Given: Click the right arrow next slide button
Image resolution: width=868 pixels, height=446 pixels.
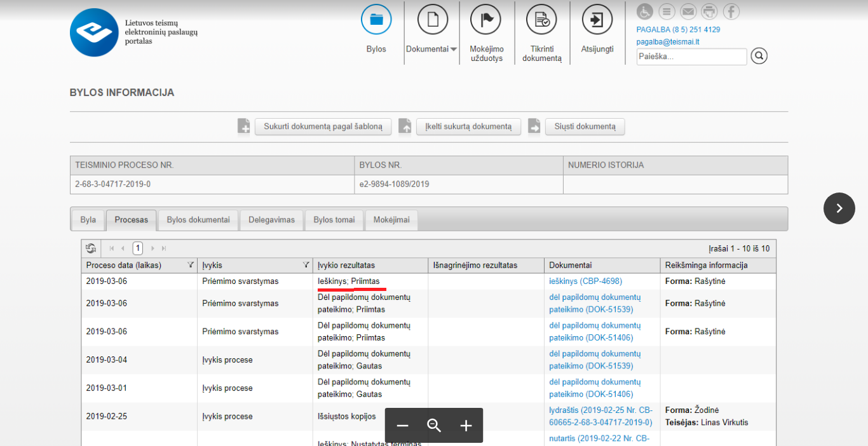Looking at the screenshot, I should [x=839, y=208].
